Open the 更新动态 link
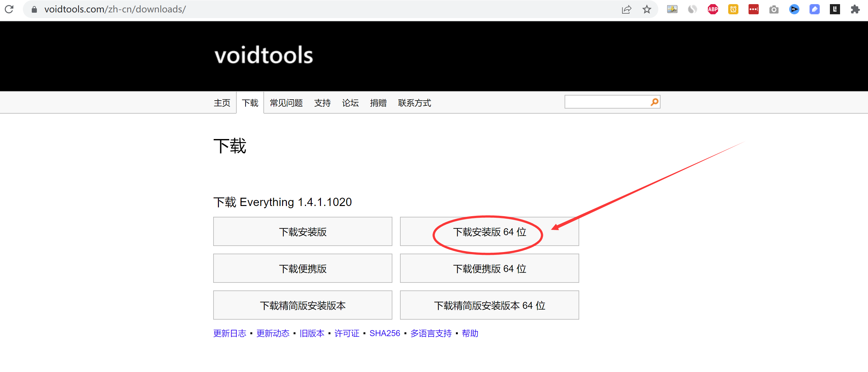868x372 pixels. [273, 333]
